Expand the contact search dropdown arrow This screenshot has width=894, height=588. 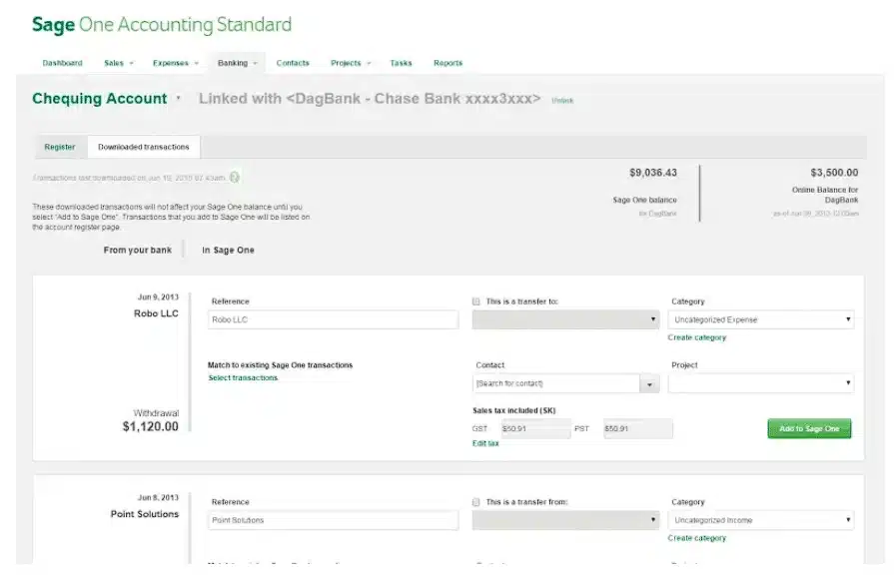click(x=649, y=384)
